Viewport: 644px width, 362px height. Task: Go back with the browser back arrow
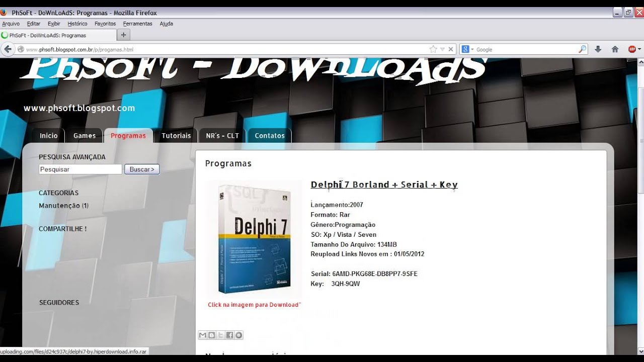click(x=8, y=49)
